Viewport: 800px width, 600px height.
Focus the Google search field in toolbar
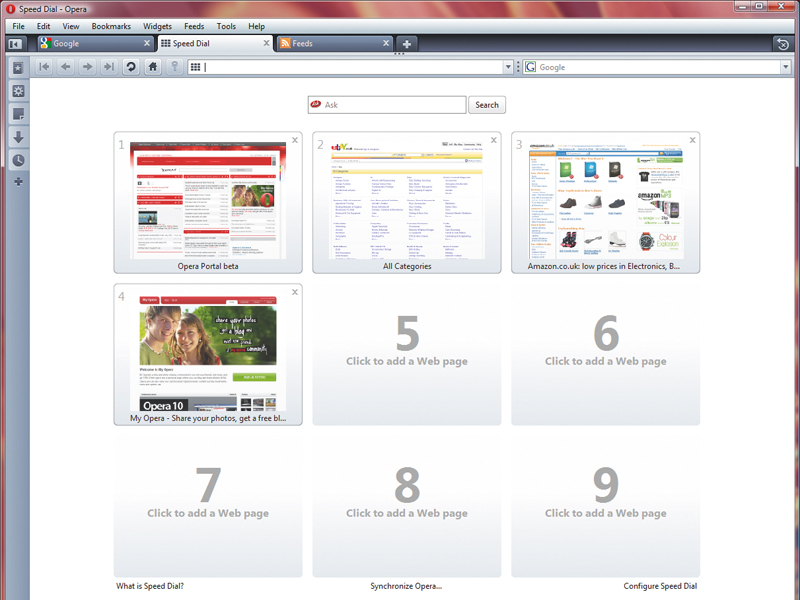coord(657,67)
